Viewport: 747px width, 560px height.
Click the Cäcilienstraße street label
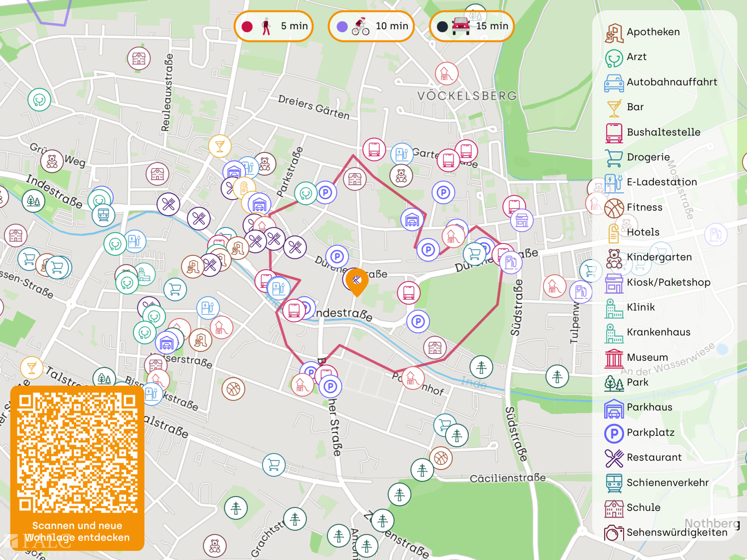pyautogui.click(x=508, y=478)
